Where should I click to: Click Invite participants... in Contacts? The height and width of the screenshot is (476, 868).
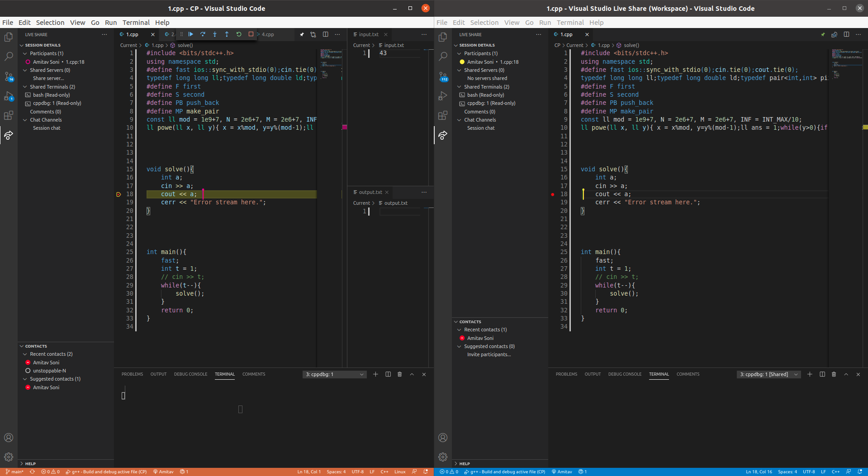pyautogui.click(x=489, y=354)
